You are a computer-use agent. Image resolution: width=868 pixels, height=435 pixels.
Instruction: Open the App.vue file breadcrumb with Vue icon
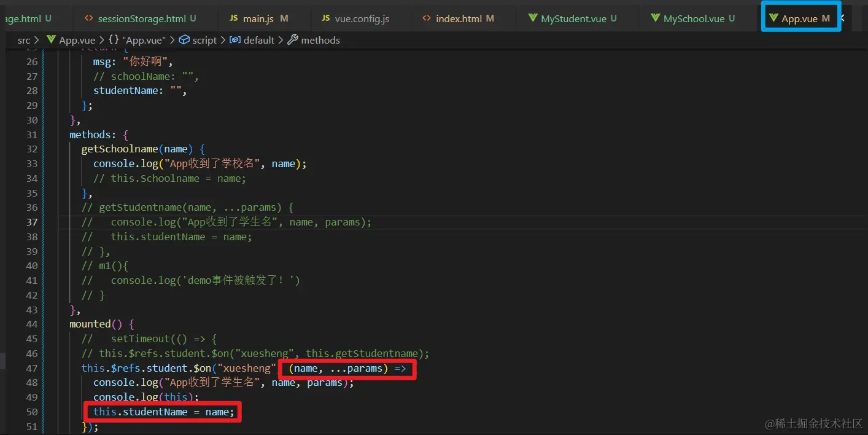pos(71,40)
